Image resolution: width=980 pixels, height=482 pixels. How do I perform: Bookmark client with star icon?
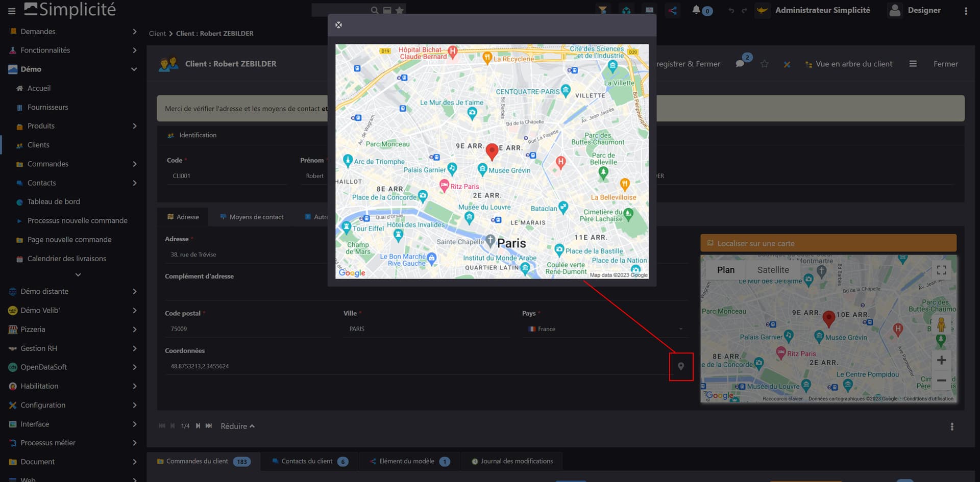click(x=764, y=64)
